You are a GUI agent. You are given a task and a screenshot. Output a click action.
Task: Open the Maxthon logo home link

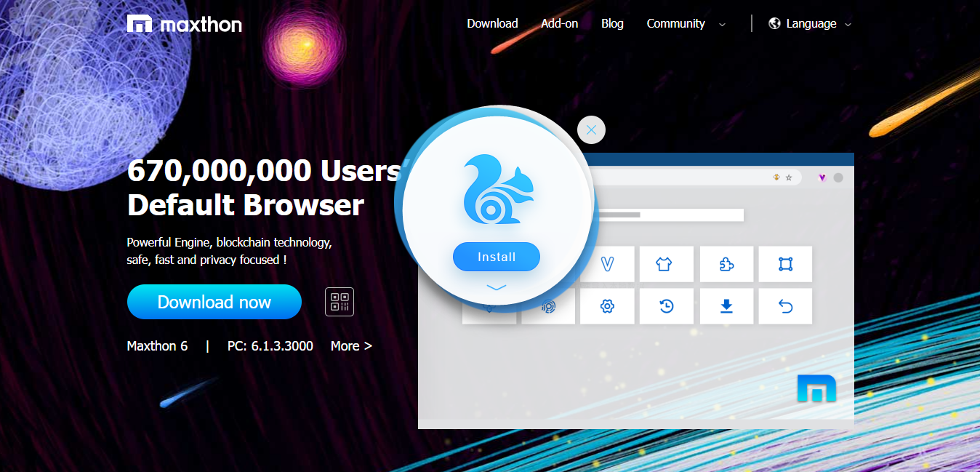[184, 24]
